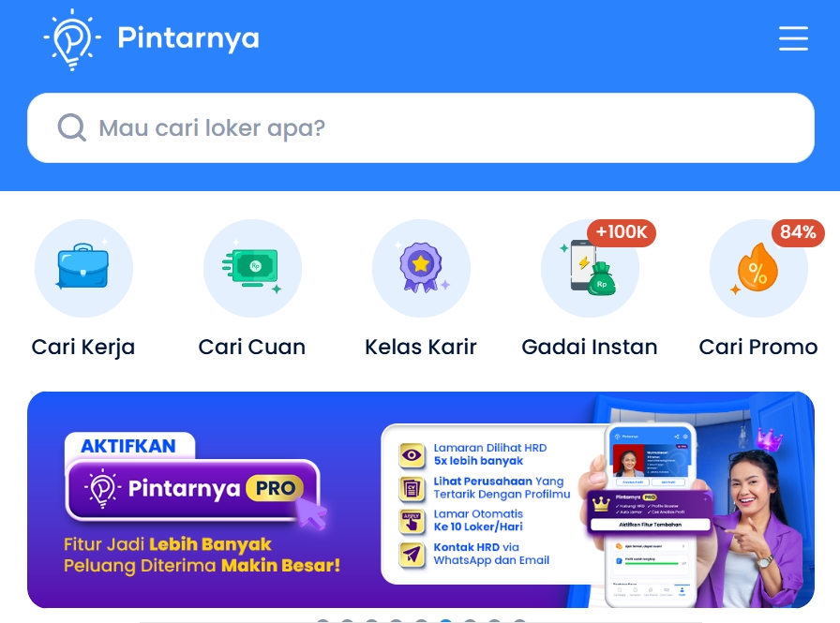The height and width of the screenshot is (623, 840).
Task: Open the Cari Promo flame icon
Action: pyautogui.click(x=758, y=268)
